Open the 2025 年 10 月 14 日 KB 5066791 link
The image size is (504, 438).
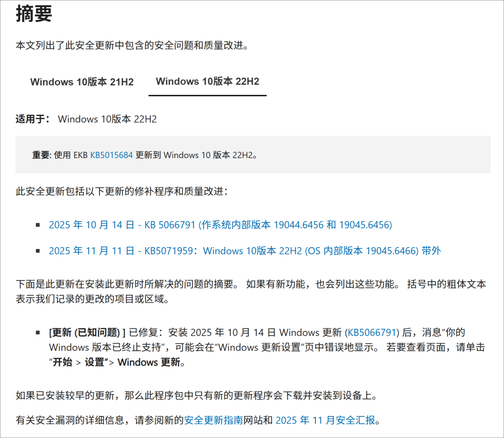coord(220,225)
